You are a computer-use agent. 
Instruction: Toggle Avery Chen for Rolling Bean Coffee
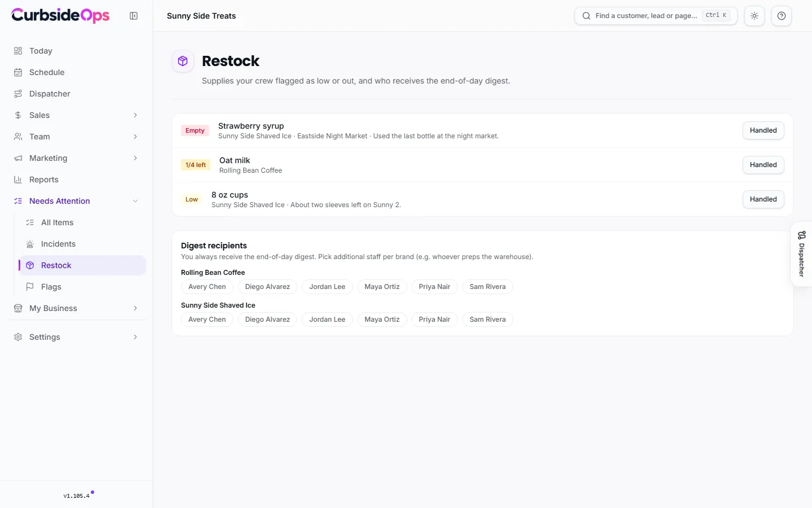tap(207, 287)
